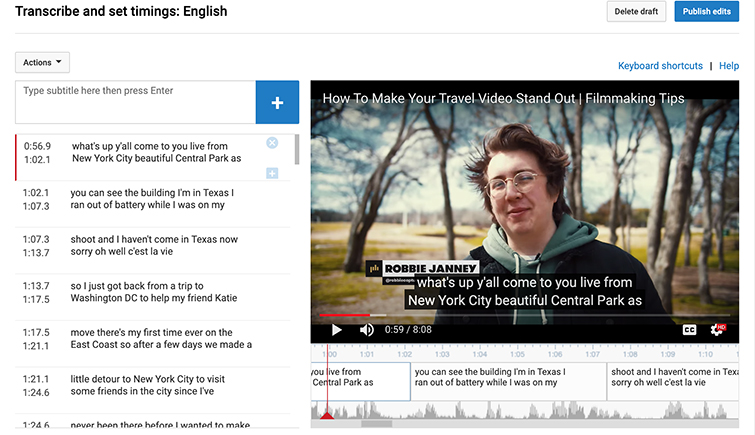Image resolution: width=755 pixels, height=435 pixels.
Task: Click the blue plus add-subtitle button
Action: 277,102
